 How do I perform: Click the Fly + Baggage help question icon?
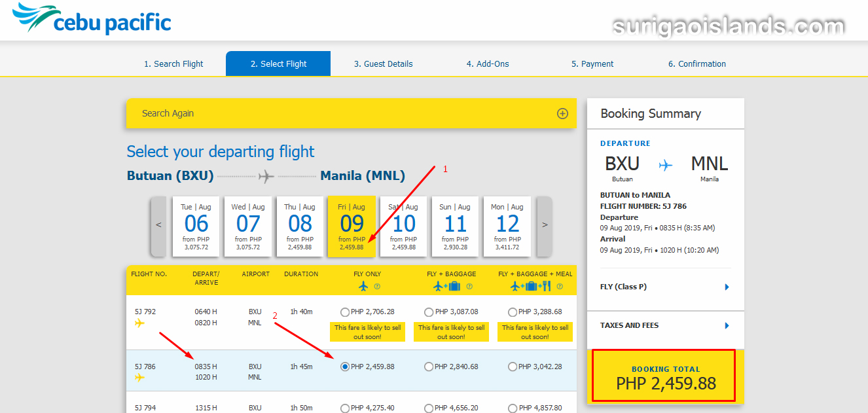(469, 287)
